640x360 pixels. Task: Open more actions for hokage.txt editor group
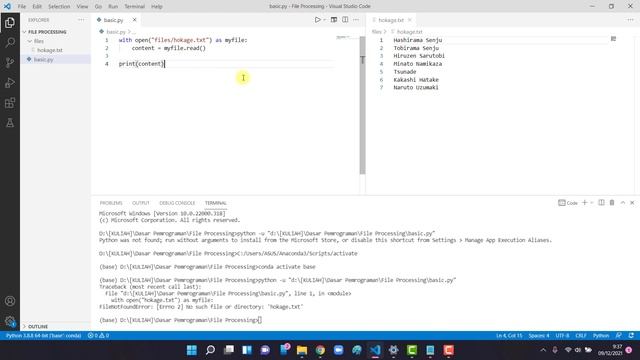pyautogui.click(x=630, y=20)
